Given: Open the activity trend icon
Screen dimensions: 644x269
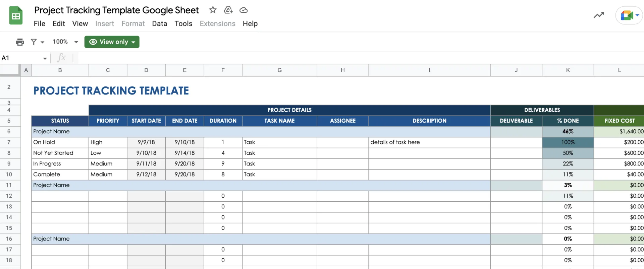Looking at the screenshot, I should (599, 15).
